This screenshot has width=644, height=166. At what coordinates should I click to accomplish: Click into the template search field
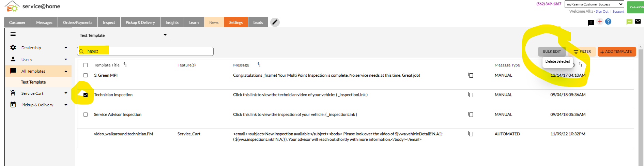click(x=145, y=51)
